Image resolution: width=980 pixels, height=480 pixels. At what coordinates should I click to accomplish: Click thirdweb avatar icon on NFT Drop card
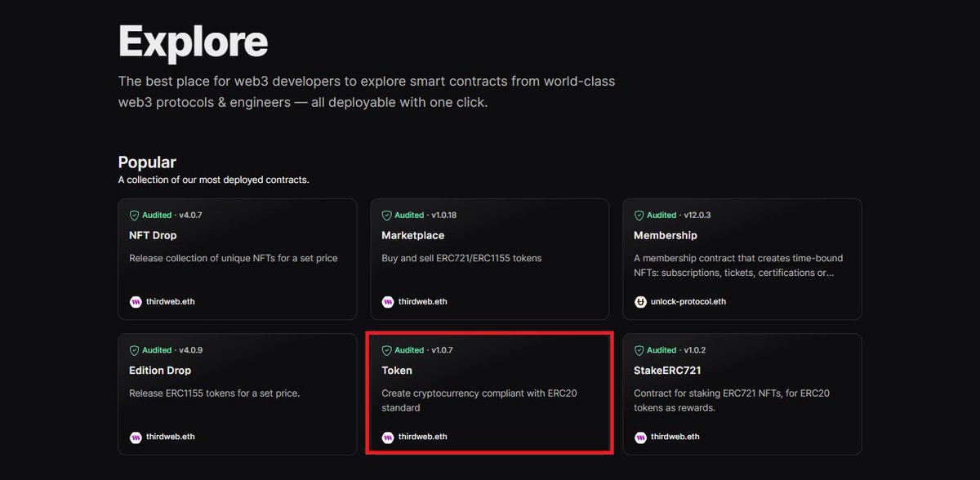click(x=136, y=302)
